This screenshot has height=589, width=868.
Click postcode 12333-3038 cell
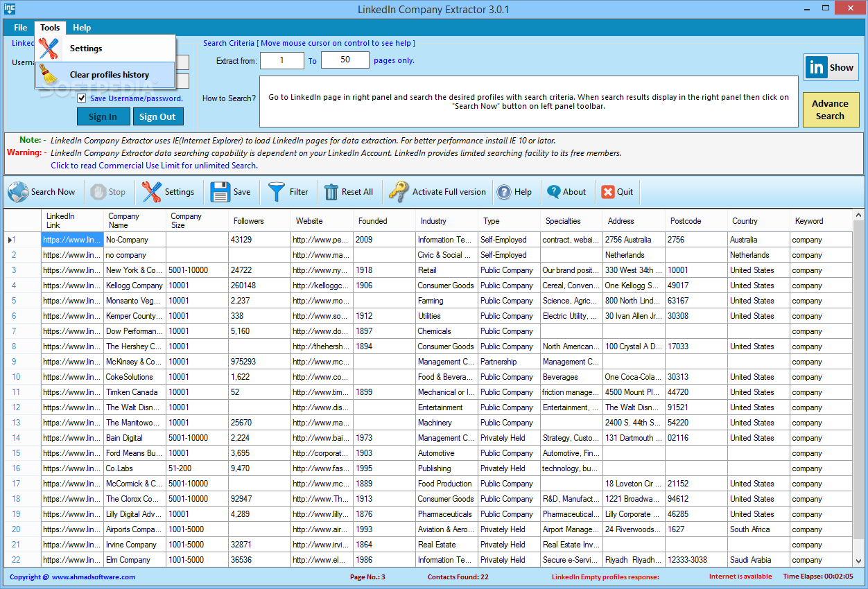pos(696,560)
